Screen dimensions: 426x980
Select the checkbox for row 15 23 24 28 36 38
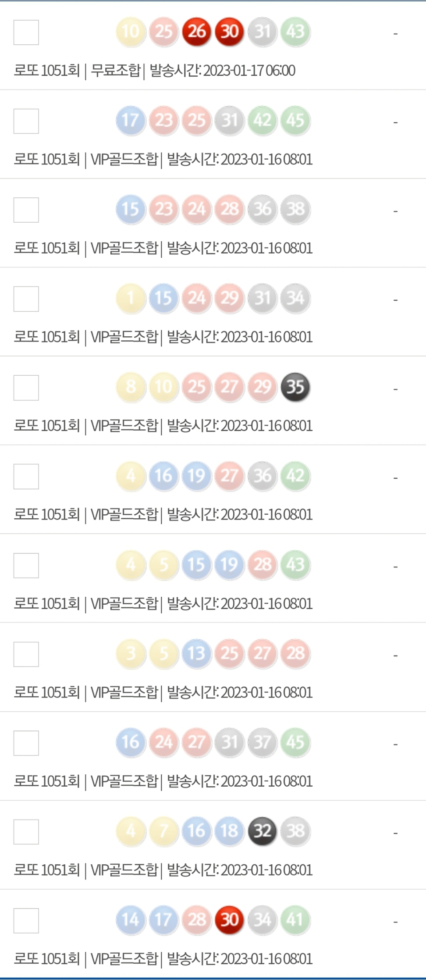[26, 210]
